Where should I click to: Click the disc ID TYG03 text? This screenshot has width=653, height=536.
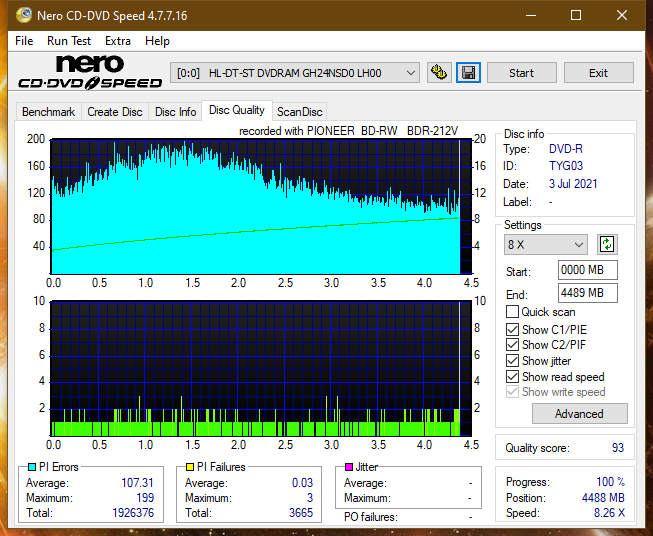pos(566,166)
